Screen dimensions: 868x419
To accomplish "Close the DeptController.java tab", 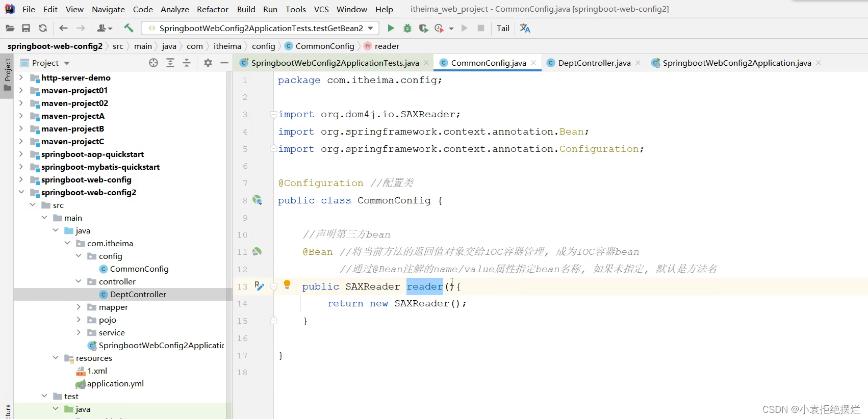I will click(638, 63).
